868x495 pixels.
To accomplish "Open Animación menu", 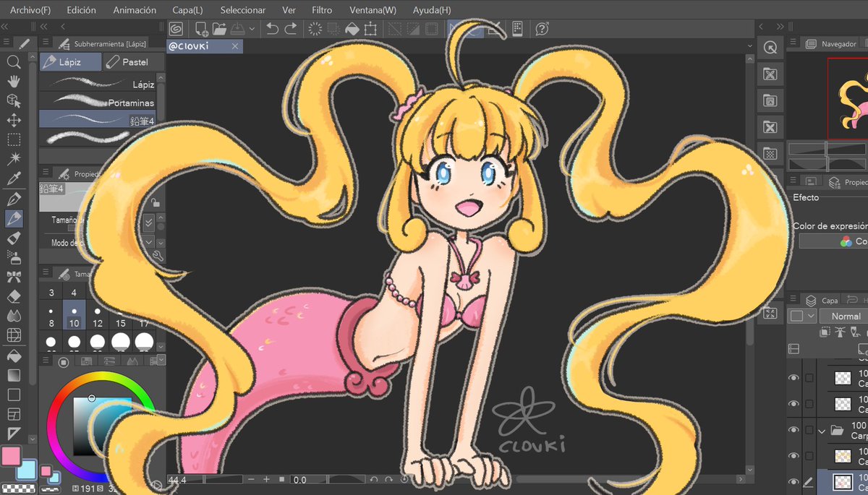I will tap(135, 10).
